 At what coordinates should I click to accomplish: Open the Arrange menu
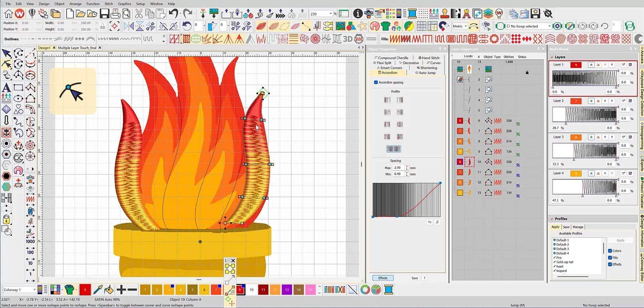75,4
